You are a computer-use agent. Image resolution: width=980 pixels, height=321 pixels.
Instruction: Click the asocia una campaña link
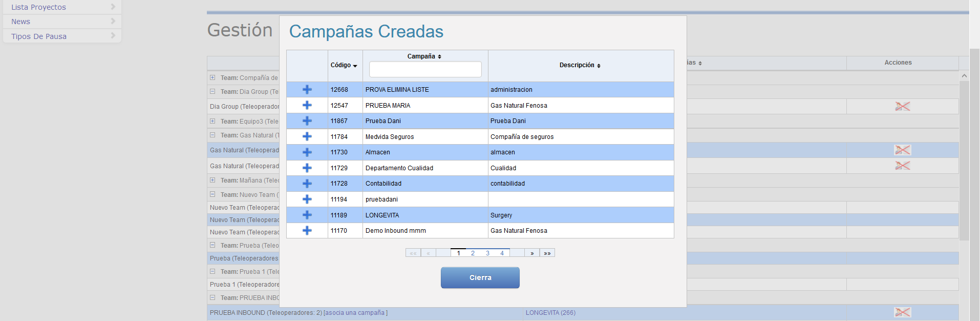(355, 313)
